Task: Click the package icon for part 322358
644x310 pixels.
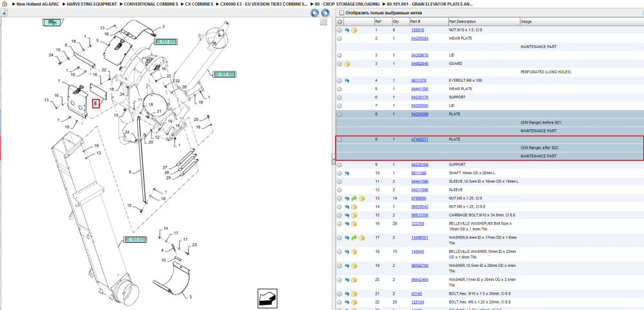Action: (354, 223)
